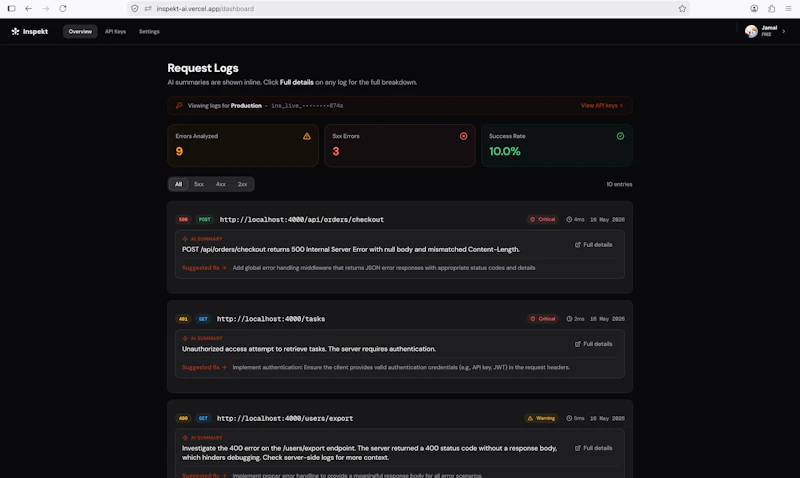The image size is (800, 478).
Task: Click the orders/checkout URL
Action: pos(302,219)
